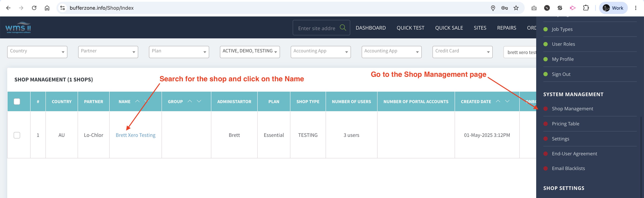
Task: Click the site address search magnifier icon
Action: pos(343,27)
